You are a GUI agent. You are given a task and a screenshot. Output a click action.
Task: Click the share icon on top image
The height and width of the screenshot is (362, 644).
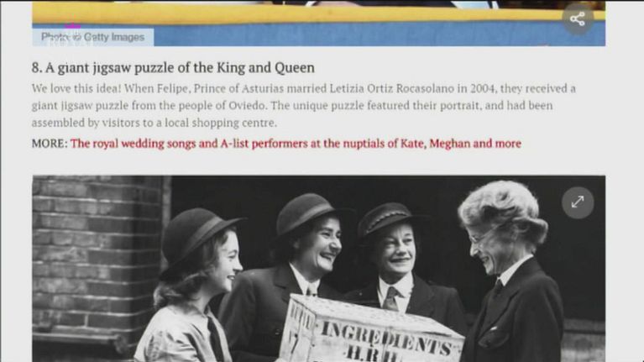[x=578, y=19]
